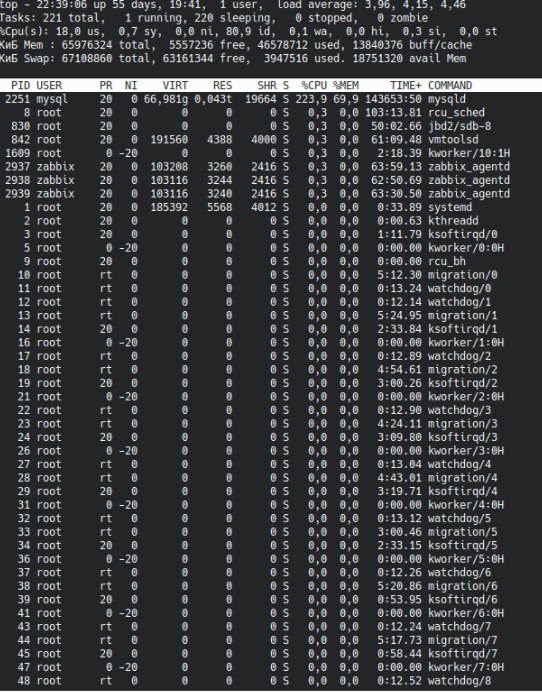
Task: Click the 103:13.81 TIME+ value
Action: 393,113
